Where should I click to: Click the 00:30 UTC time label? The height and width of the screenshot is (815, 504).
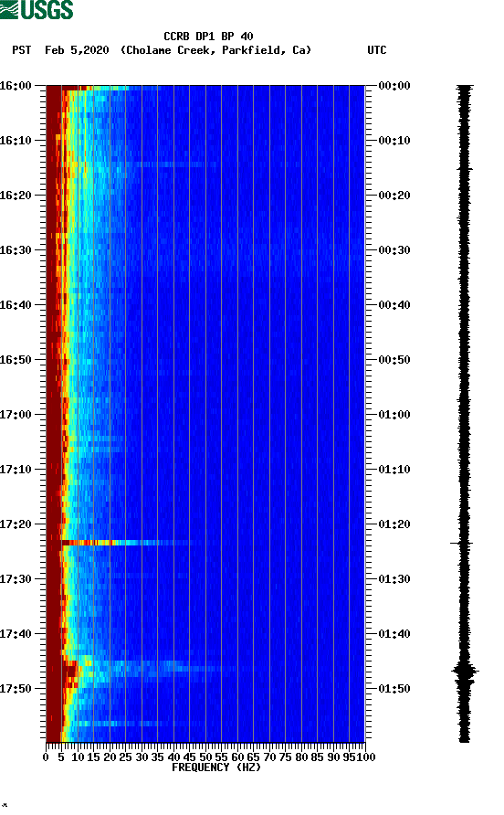(x=394, y=250)
